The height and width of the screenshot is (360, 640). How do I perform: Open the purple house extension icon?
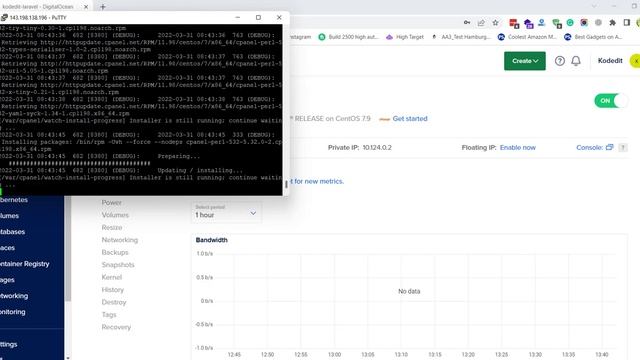[529, 23]
